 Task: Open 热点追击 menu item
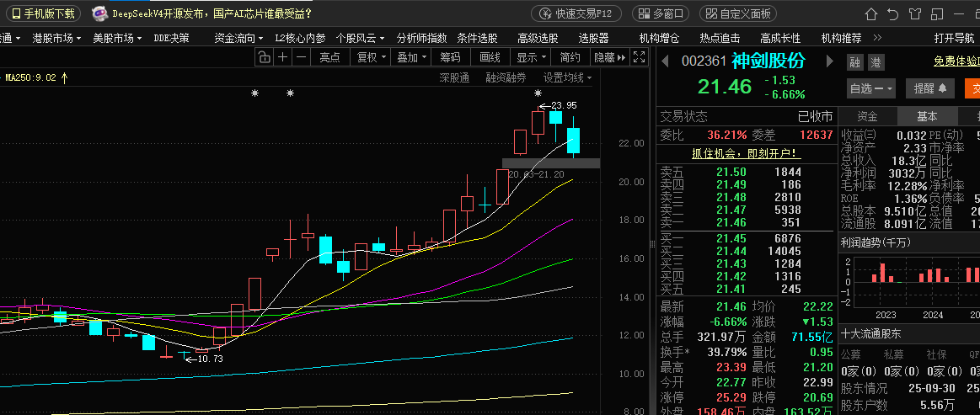point(720,38)
